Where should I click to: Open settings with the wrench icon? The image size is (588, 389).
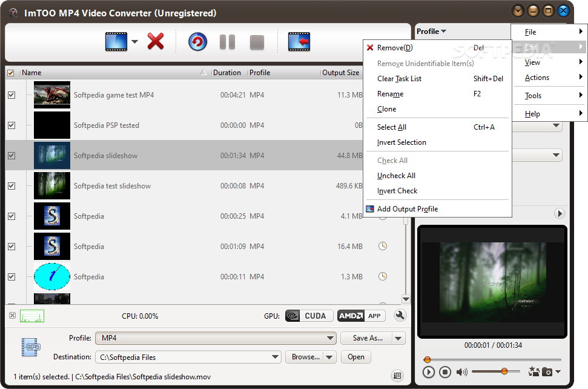(400, 316)
